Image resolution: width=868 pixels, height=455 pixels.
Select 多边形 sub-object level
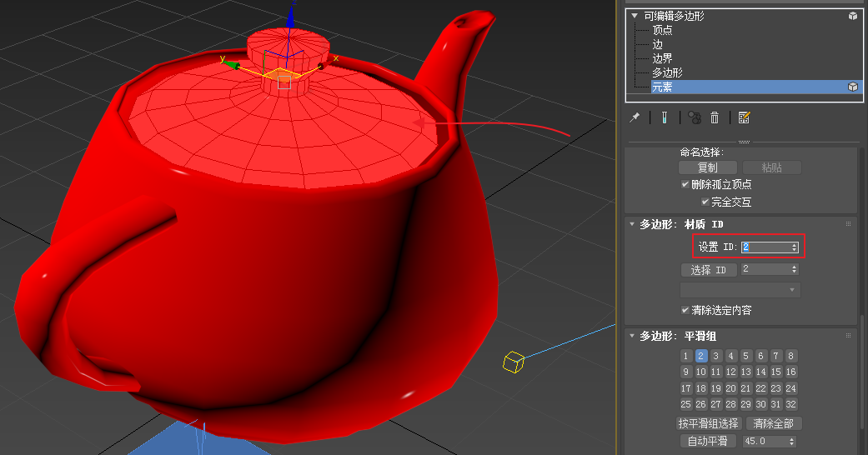pos(667,72)
